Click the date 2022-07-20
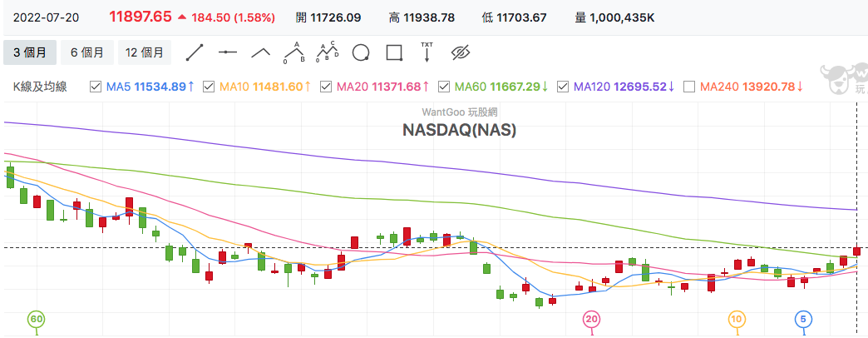868x338 pixels. point(46,17)
